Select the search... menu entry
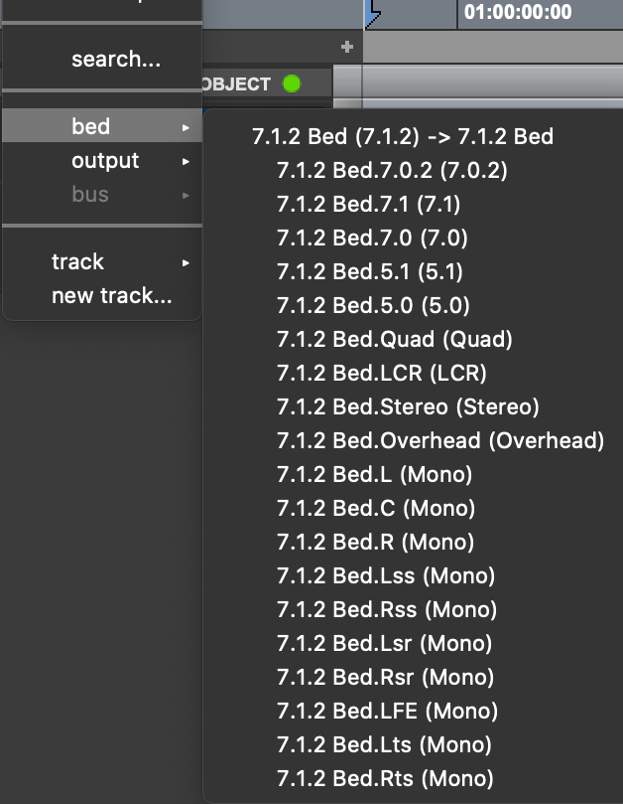623x804 pixels. point(115,60)
